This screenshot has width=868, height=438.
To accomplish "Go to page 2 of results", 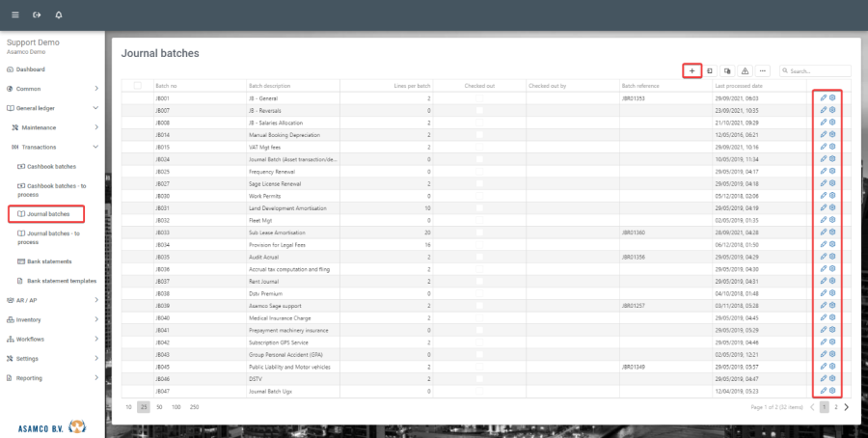I will [835, 407].
